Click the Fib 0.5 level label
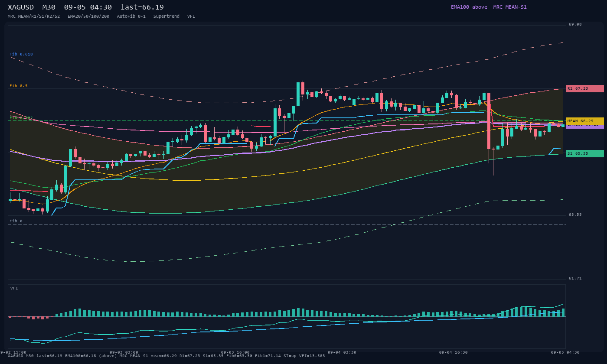Viewport: 607px width, 364px height. (x=19, y=86)
